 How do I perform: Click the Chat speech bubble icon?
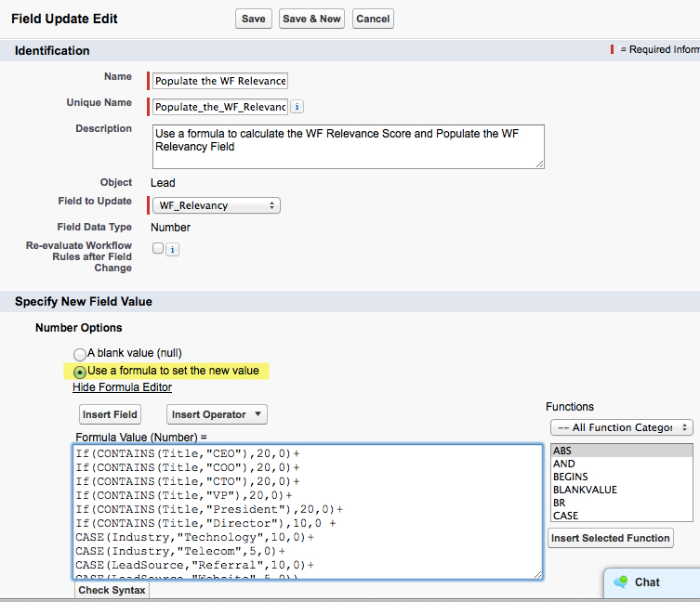pos(621,582)
